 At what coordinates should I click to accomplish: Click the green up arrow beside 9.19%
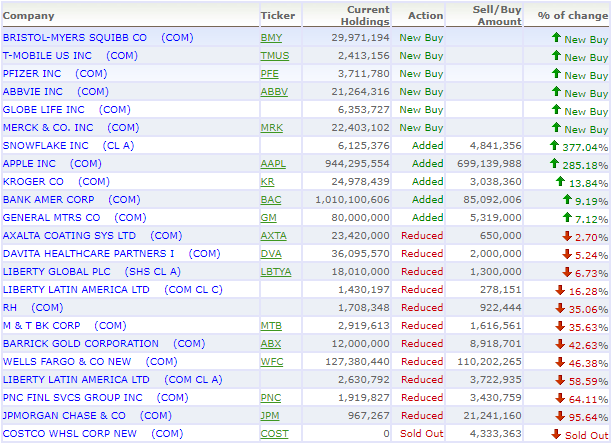(567, 199)
